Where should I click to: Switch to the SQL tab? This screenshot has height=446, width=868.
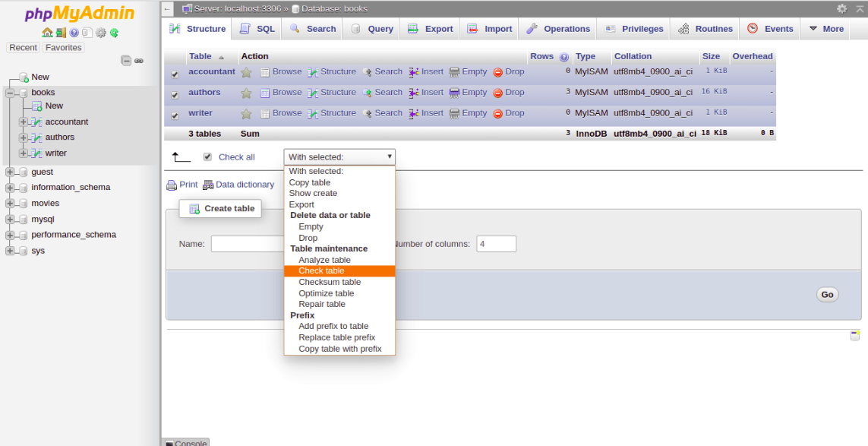(257, 29)
